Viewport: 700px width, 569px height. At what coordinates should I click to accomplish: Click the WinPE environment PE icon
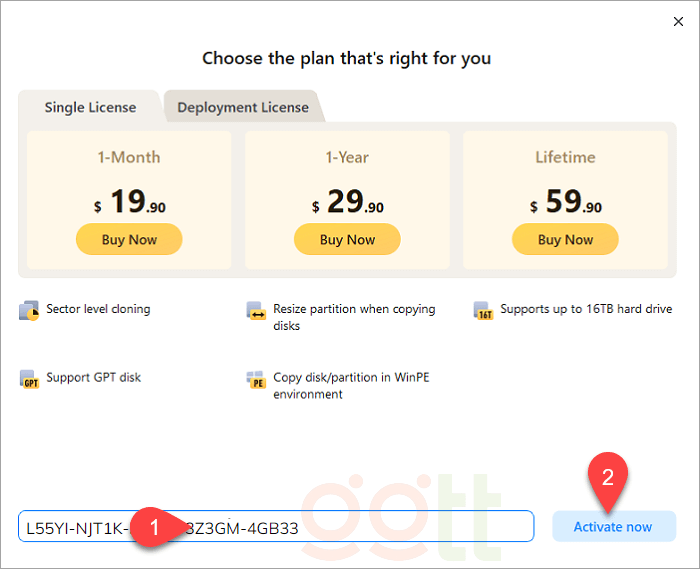click(x=256, y=380)
